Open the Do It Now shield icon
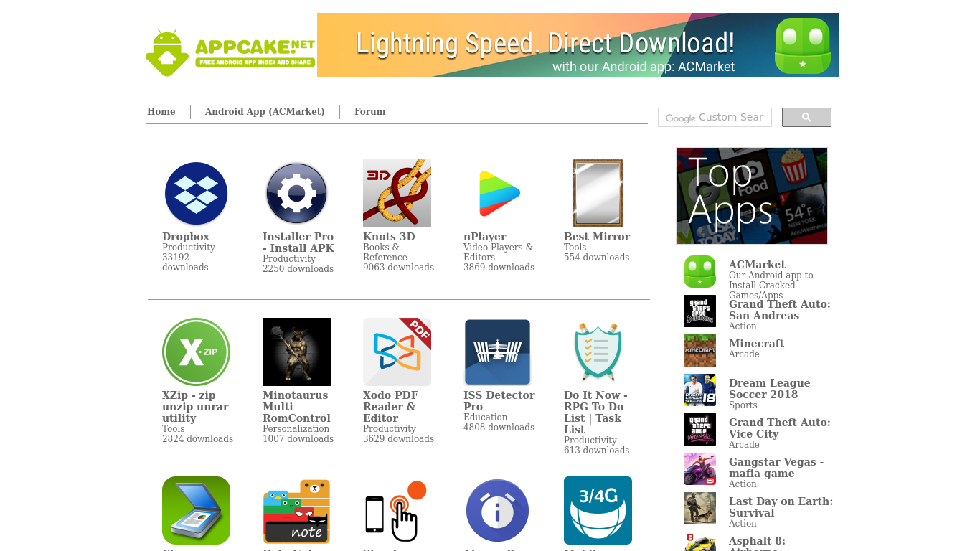This screenshot has width=980, height=551. coord(598,352)
